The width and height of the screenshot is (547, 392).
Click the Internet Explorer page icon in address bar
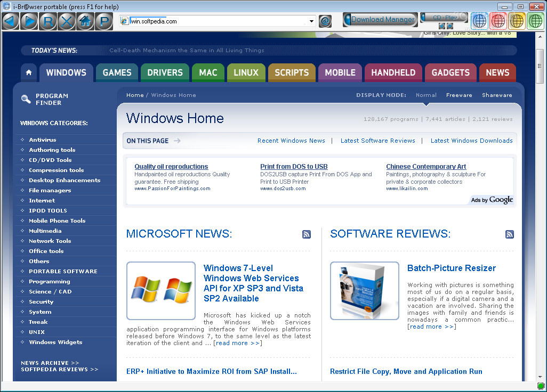click(x=125, y=21)
